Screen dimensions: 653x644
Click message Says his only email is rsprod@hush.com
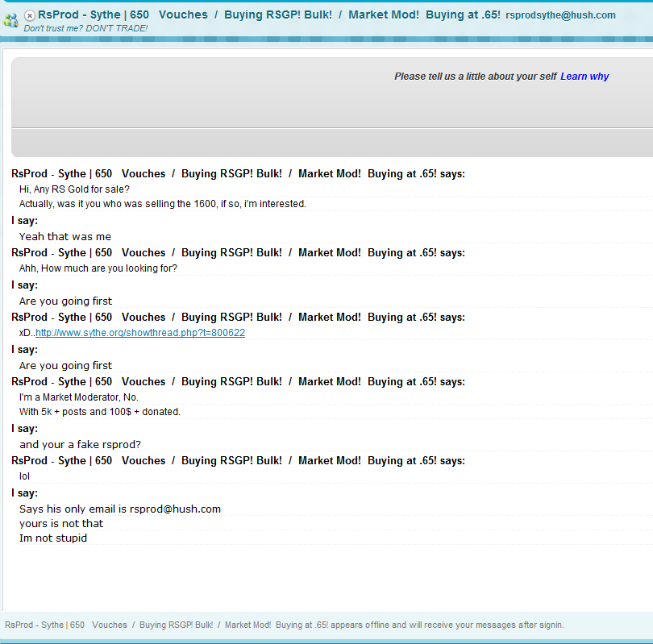[x=120, y=509]
